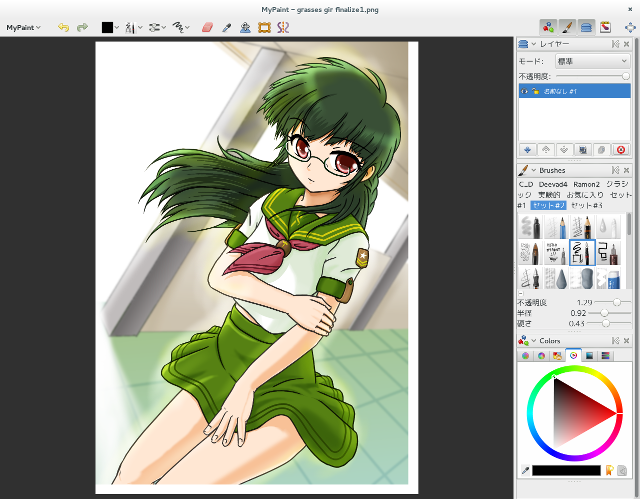Adjust the layer 不透明度 slider
The height and width of the screenshot is (499, 640).
593,76
